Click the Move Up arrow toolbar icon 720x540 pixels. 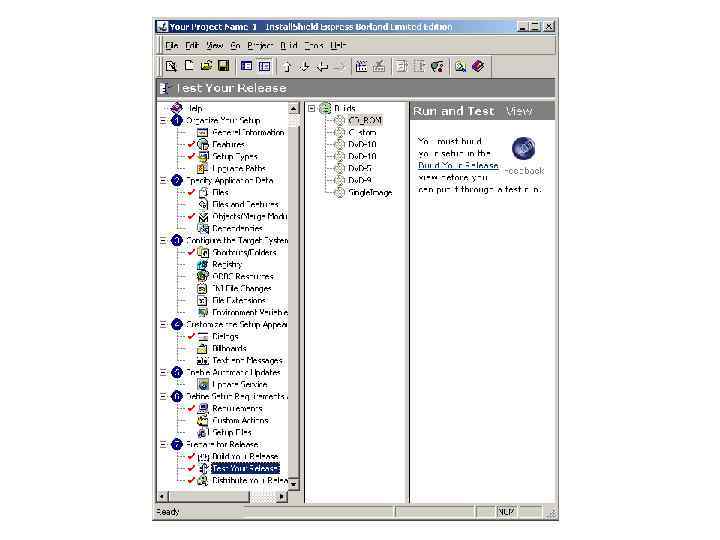pyautogui.click(x=287, y=67)
